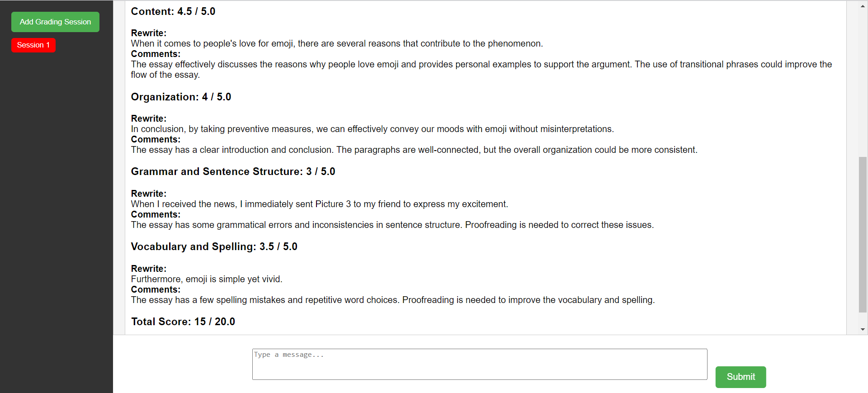Click the scrollbar down arrow
This screenshot has width=868, height=393.
click(863, 329)
